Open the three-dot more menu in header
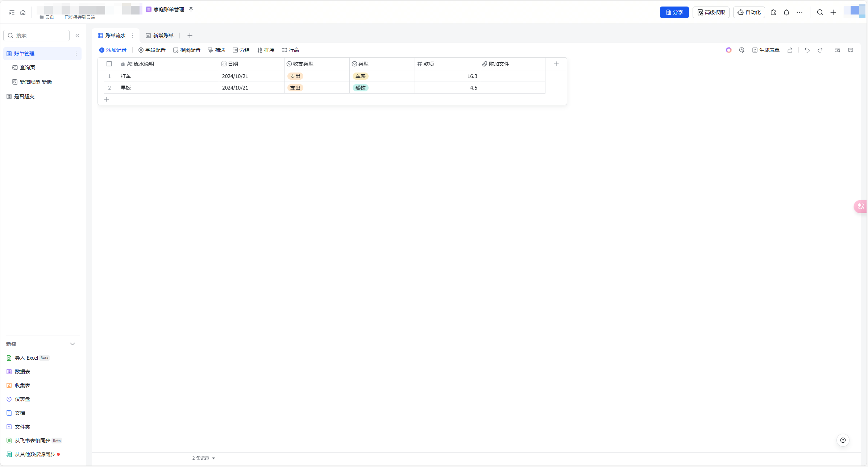 [x=800, y=12]
